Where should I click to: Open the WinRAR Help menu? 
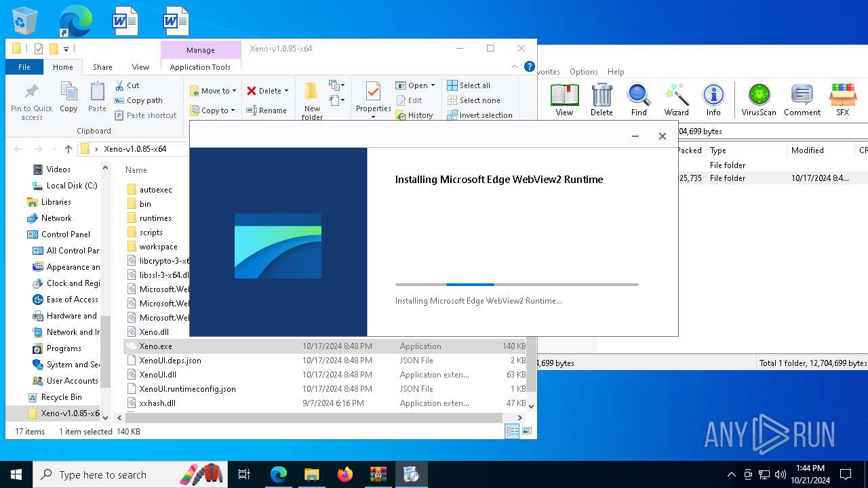tap(616, 72)
